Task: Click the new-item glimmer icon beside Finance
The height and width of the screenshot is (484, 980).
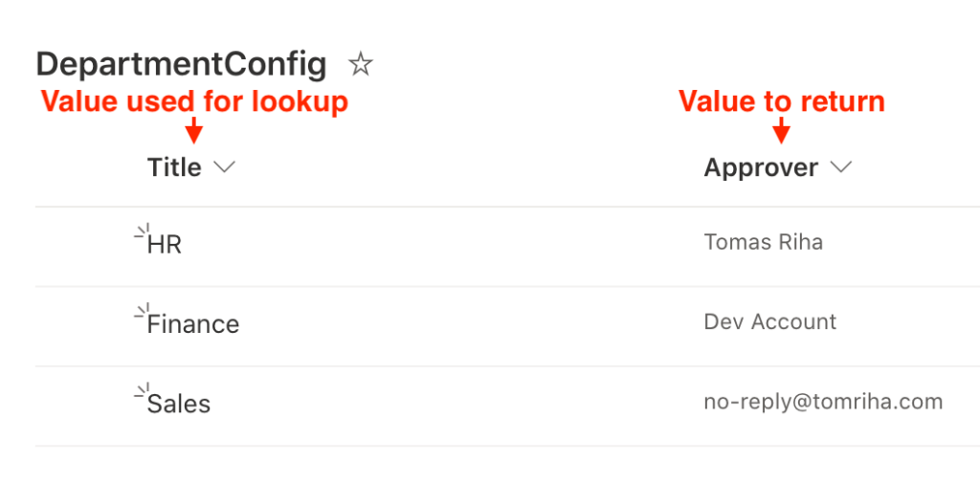Action: pos(143,310)
